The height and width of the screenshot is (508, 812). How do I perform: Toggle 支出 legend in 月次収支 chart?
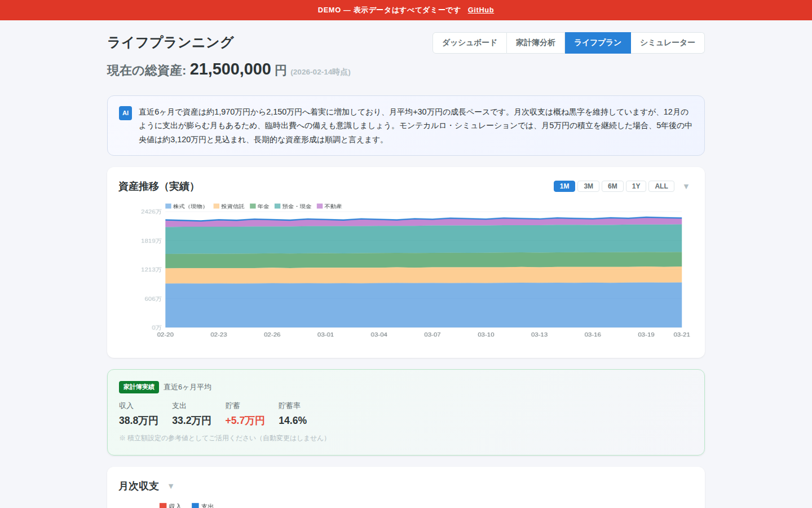[203, 506]
